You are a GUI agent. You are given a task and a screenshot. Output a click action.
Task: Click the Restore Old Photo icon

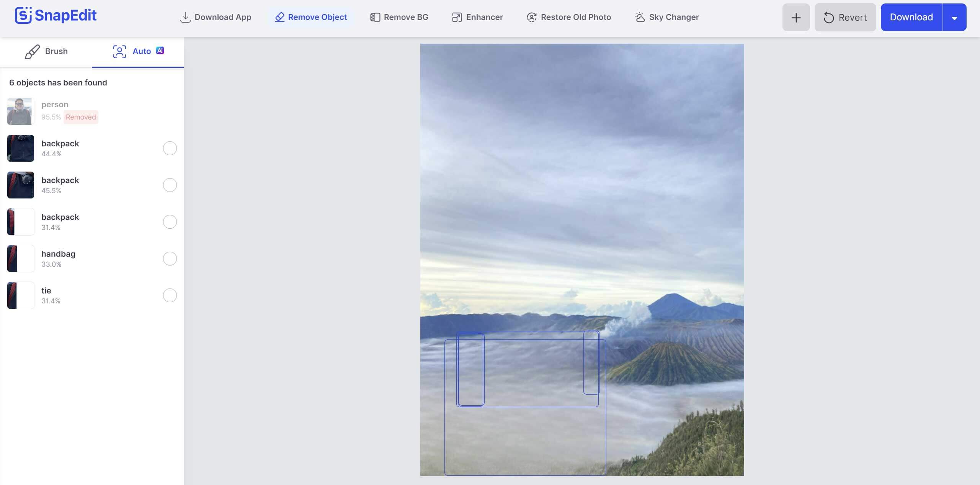pyautogui.click(x=531, y=17)
